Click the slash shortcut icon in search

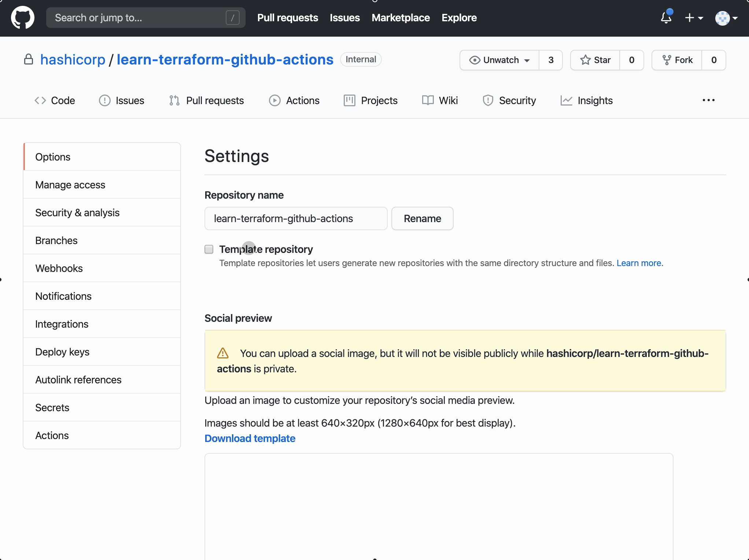pyautogui.click(x=233, y=18)
